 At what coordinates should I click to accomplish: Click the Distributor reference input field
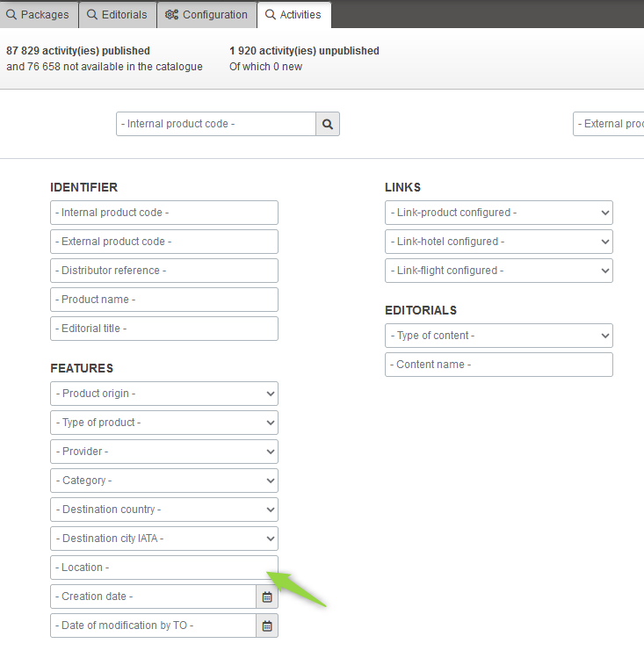164,271
